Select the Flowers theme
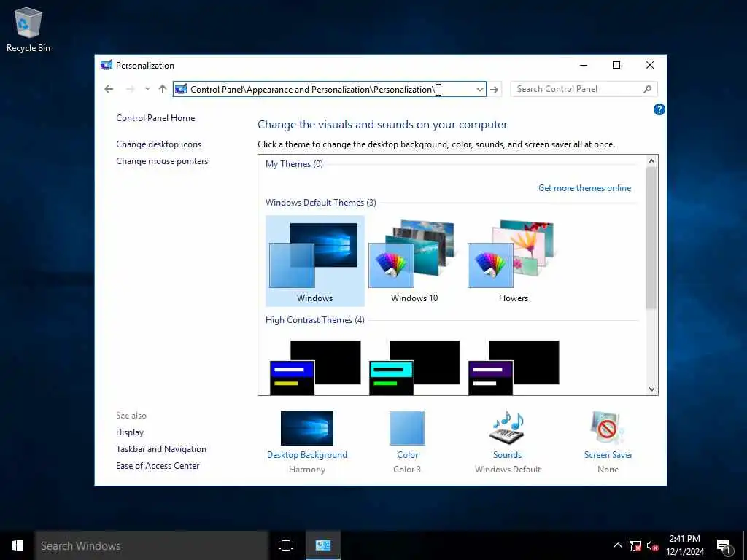Viewport: 747px width, 560px height. (513, 260)
